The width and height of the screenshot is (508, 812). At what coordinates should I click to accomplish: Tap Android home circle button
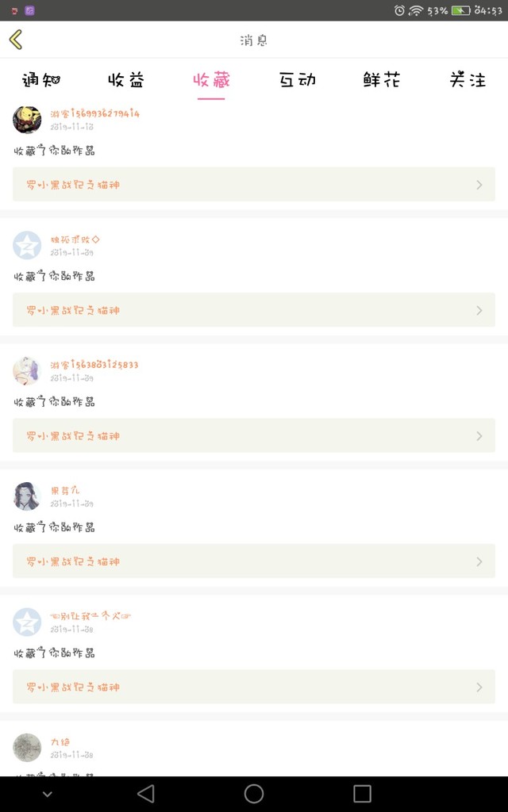(254, 793)
